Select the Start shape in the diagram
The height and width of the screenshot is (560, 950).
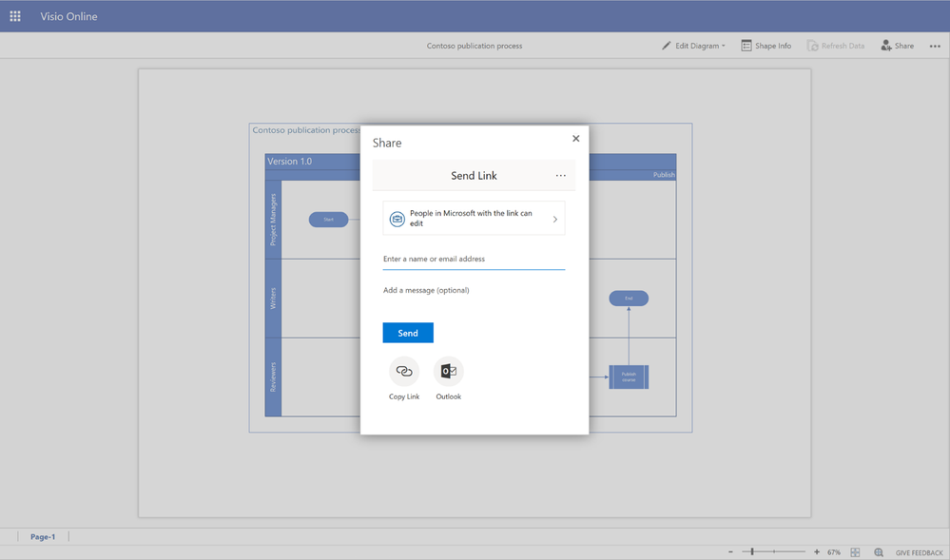coord(328,220)
